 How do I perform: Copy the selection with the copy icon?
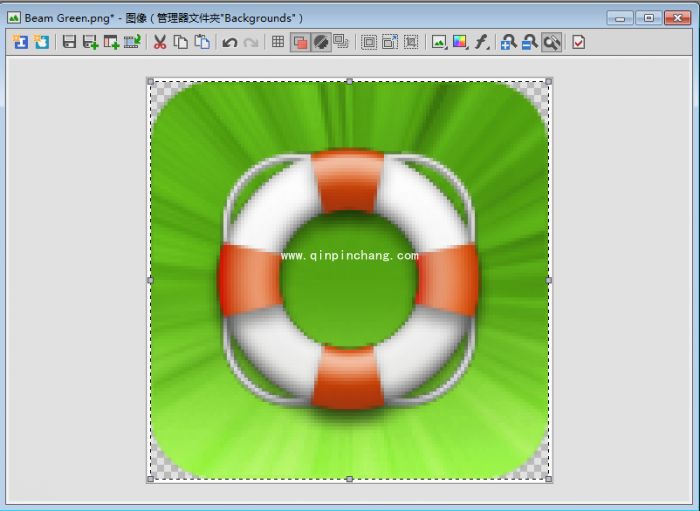[x=180, y=42]
